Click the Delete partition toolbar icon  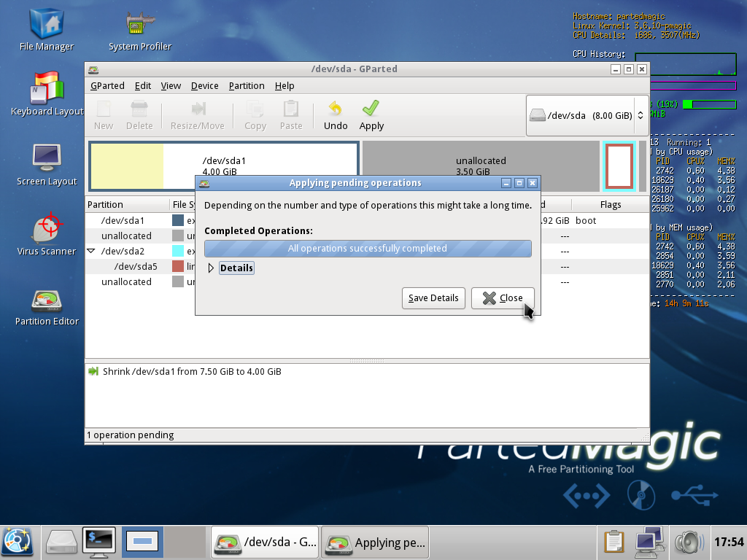pyautogui.click(x=139, y=116)
